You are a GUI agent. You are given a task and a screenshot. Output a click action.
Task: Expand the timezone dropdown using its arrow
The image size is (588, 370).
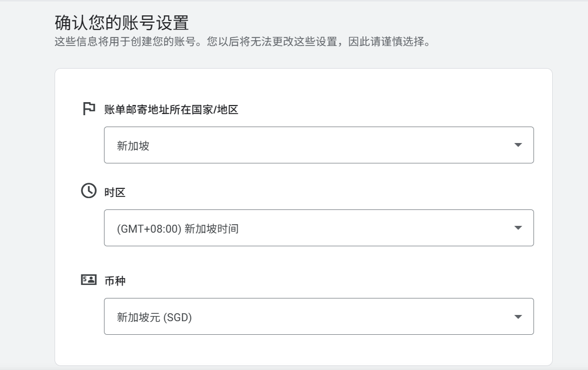click(x=518, y=228)
